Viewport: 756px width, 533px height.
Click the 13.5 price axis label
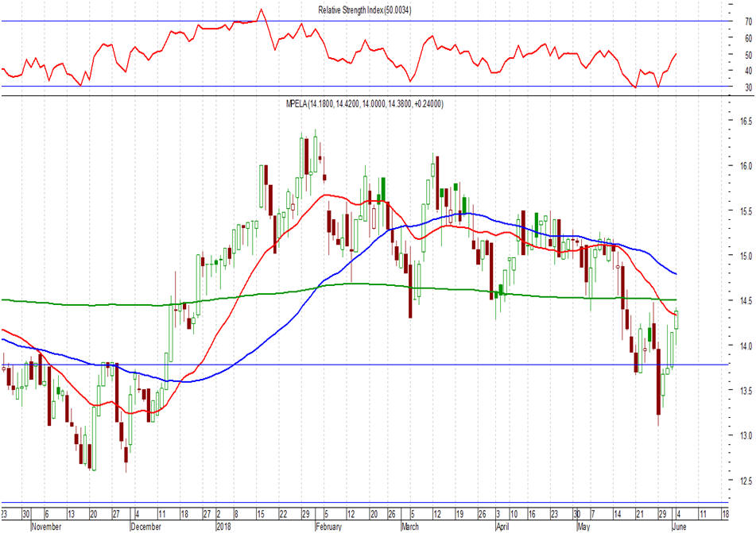(x=746, y=391)
